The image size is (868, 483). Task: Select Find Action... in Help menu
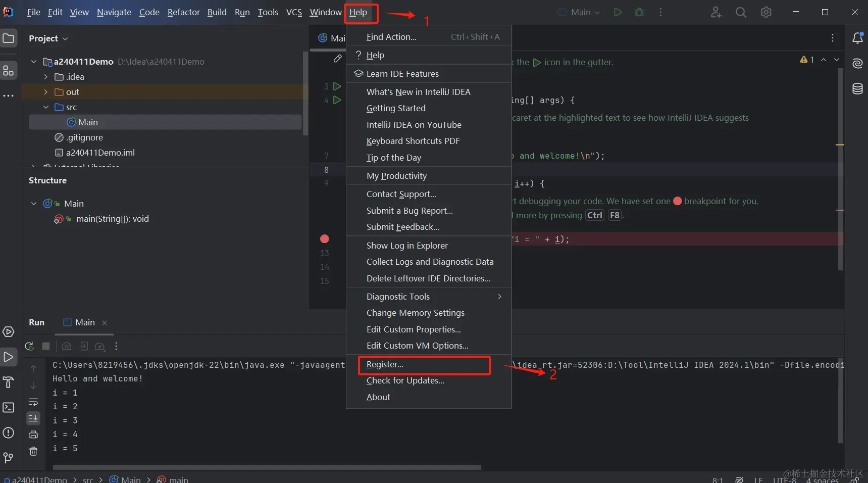pos(429,37)
